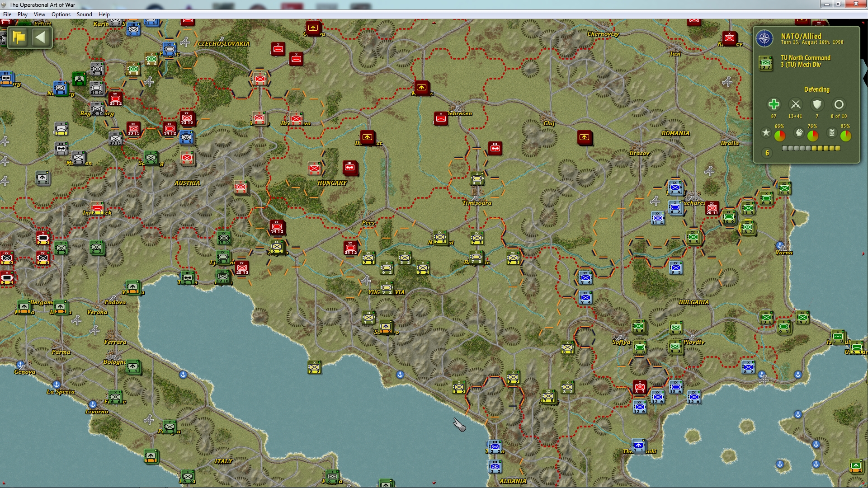Select the red 28 13 division counter
The width and height of the screenshot is (868, 488).
(x=242, y=268)
